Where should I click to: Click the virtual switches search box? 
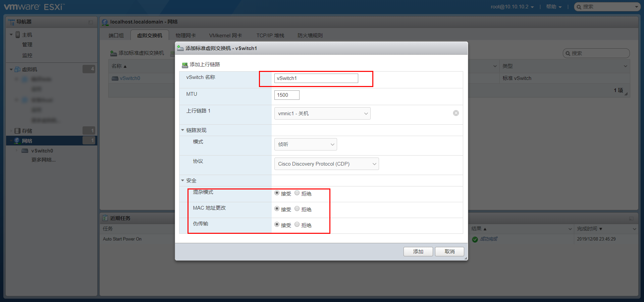coord(596,53)
